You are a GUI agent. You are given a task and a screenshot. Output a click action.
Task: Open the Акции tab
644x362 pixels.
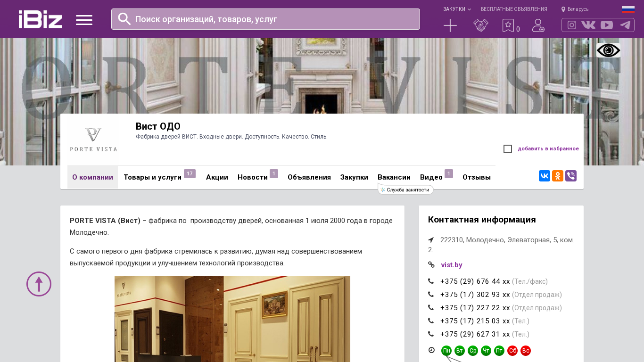pyautogui.click(x=217, y=177)
